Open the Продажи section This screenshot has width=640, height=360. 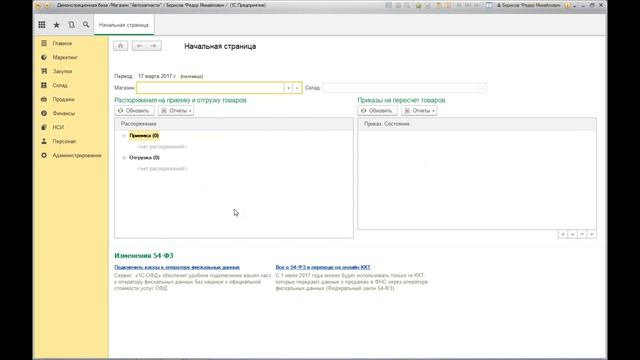point(63,99)
